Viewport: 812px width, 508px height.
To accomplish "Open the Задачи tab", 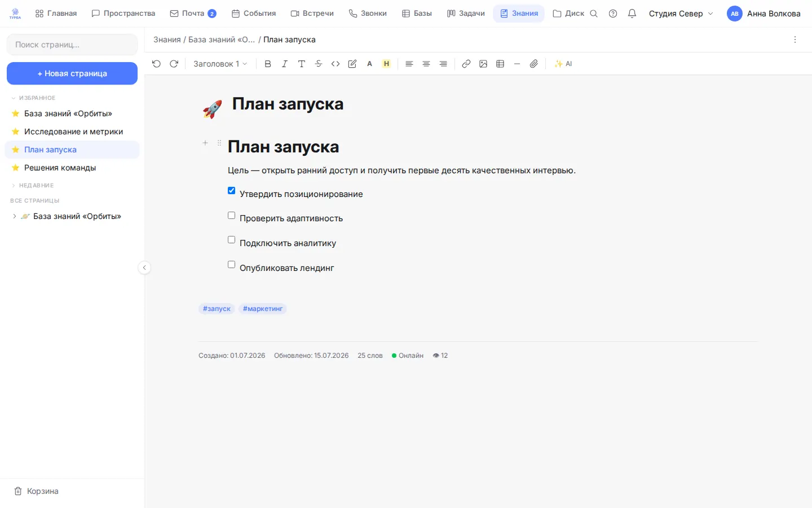I will (466, 14).
